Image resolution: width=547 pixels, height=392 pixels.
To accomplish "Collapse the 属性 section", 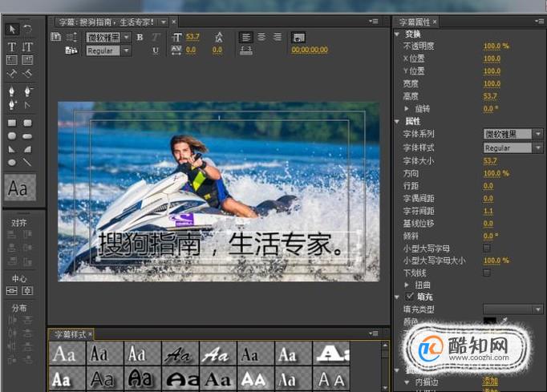I will pyautogui.click(x=397, y=121).
